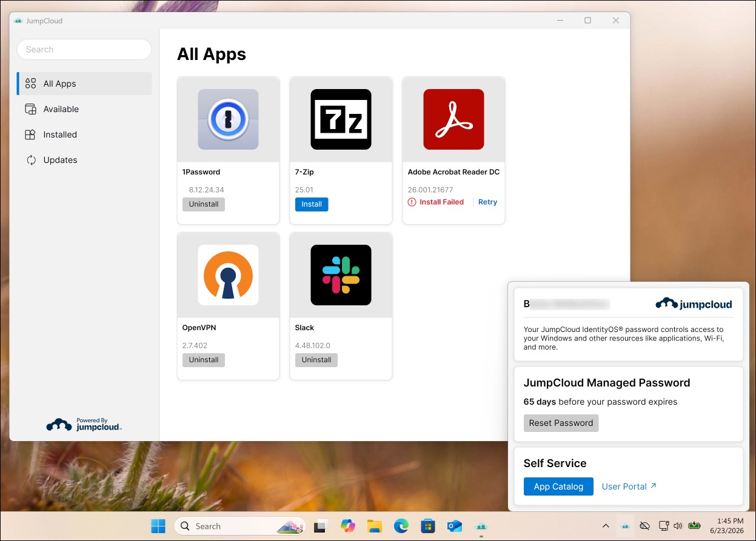Click the Reset Password button
Viewport: 756px width, 541px height.
click(561, 423)
